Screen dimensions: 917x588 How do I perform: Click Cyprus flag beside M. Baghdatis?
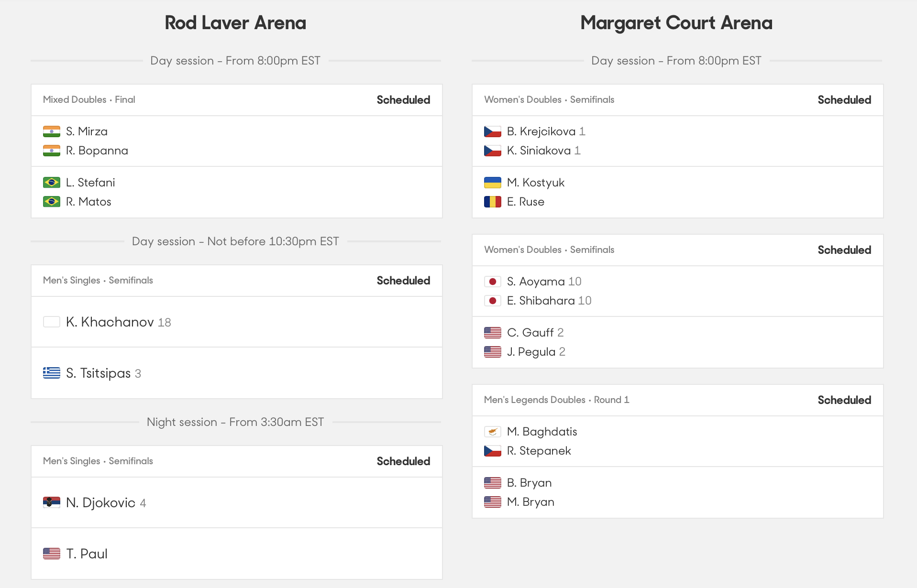493,432
